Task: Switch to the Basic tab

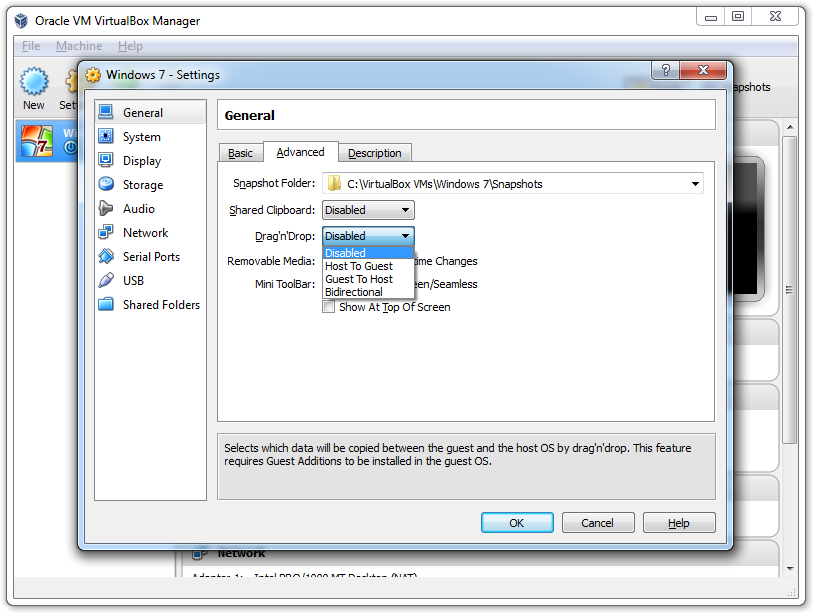Action: pos(240,153)
